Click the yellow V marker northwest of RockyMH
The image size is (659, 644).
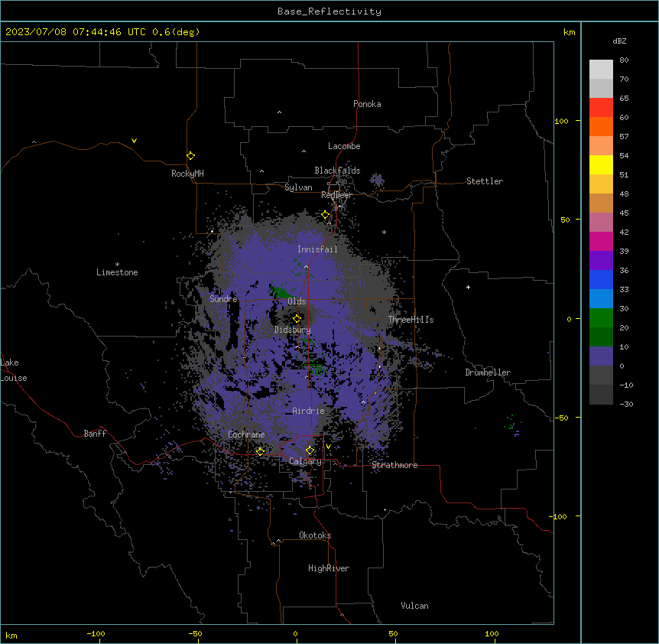point(134,141)
